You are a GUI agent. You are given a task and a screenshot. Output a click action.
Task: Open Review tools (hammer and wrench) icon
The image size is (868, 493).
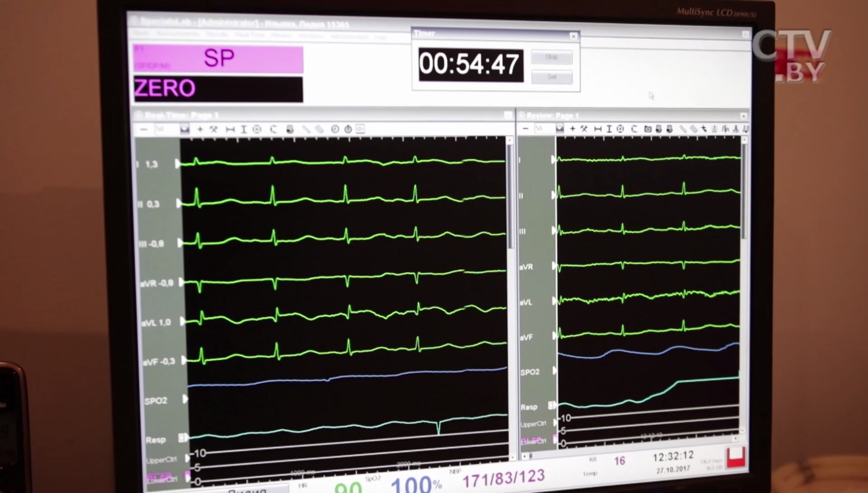(x=584, y=129)
